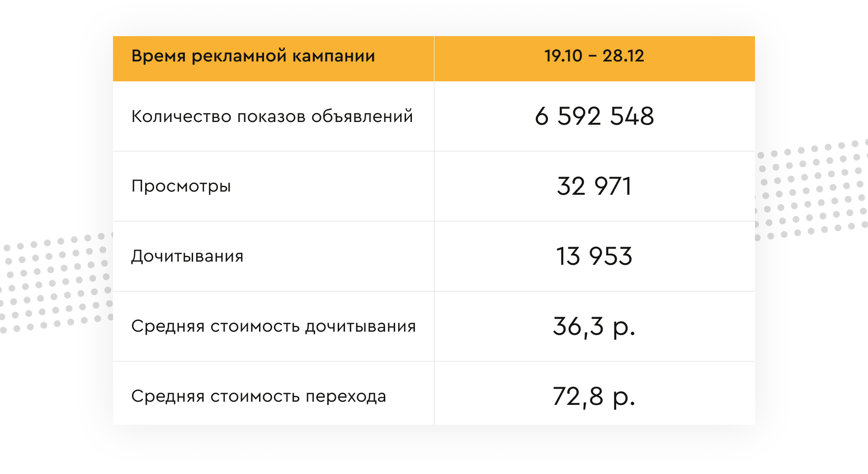Viewport: 868px width, 474px height.
Task: Select the date range 19.10 – 28.12
Action: click(x=594, y=56)
